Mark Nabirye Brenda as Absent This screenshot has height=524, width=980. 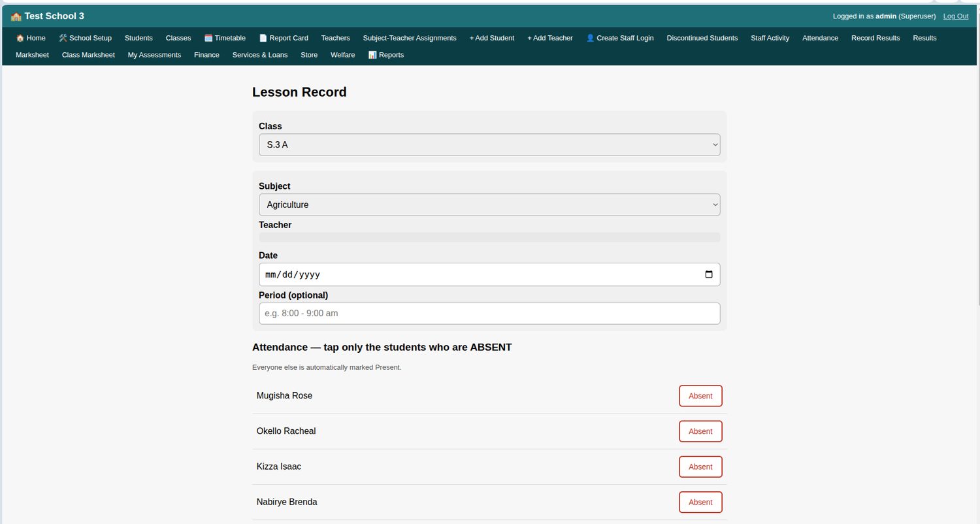[x=700, y=502]
